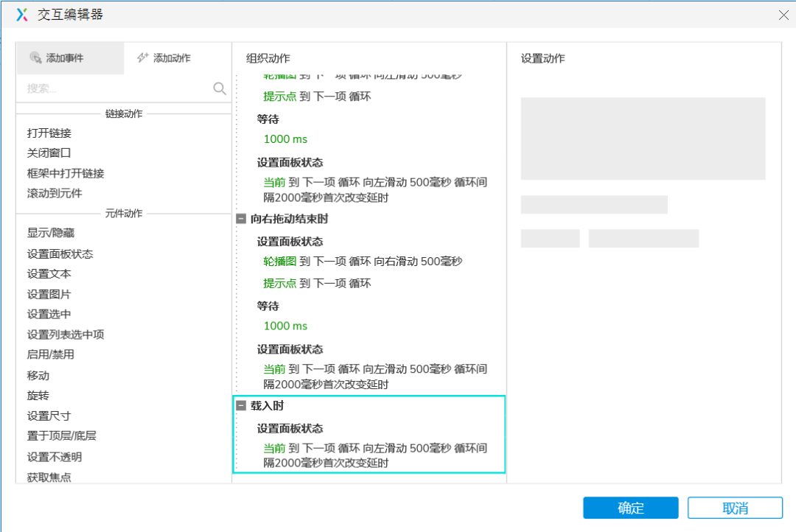The width and height of the screenshot is (796, 532).
Task: Click 轮播图 到 下一项 循环 向右滑动 500毫秒
Action: point(363,262)
